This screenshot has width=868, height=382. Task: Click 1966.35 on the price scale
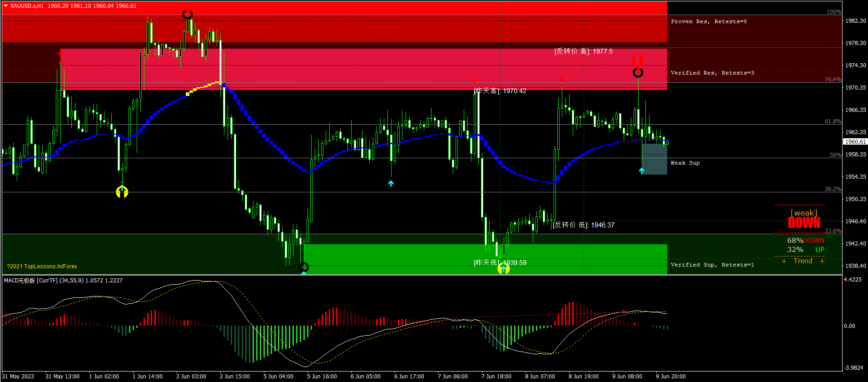(855, 110)
